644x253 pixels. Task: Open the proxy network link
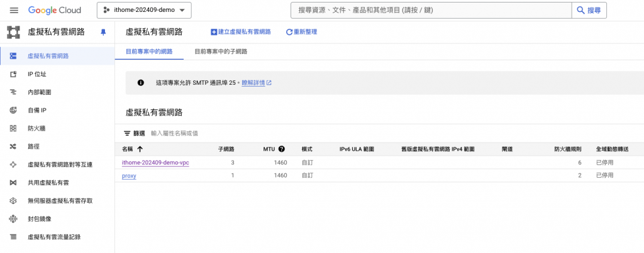click(x=129, y=176)
